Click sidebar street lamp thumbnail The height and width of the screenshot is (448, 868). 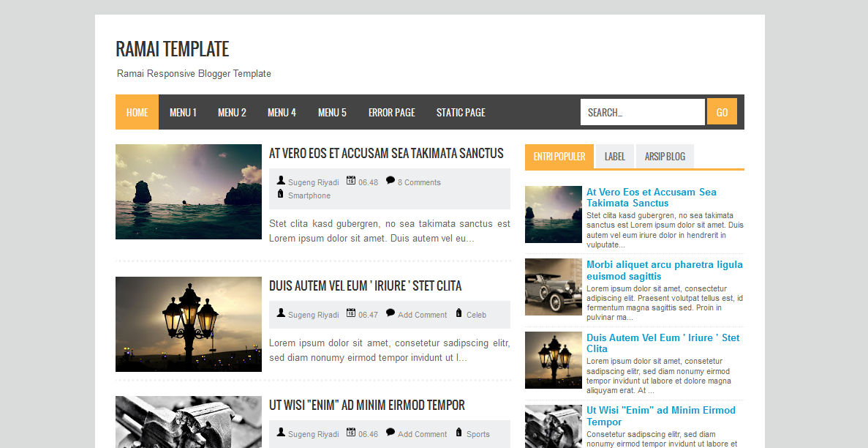(553, 360)
